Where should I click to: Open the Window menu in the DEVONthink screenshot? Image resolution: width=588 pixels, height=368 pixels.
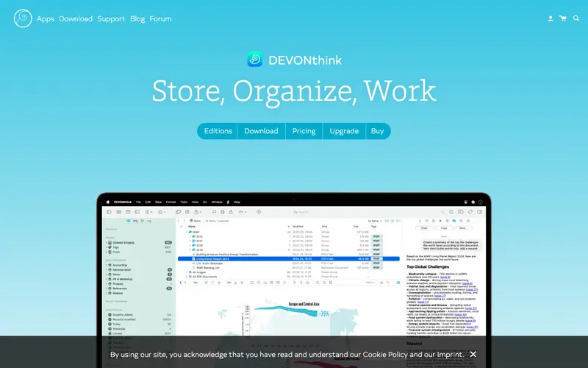[x=217, y=202]
